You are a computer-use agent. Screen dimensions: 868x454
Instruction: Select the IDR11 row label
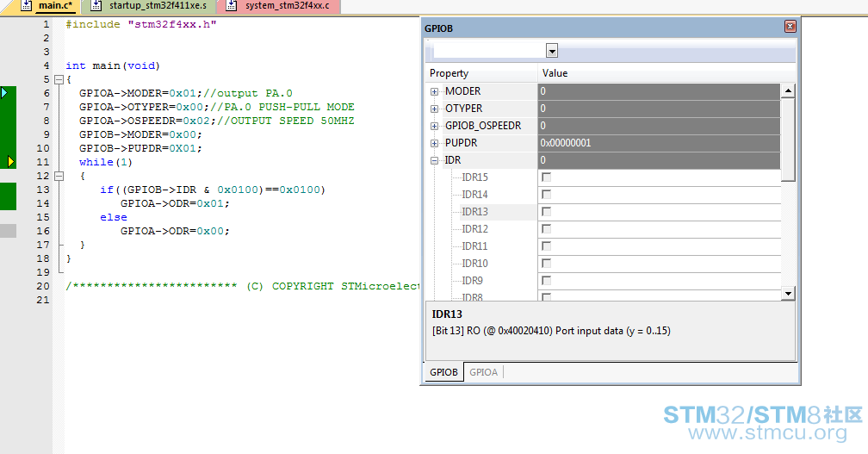tap(475, 246)
